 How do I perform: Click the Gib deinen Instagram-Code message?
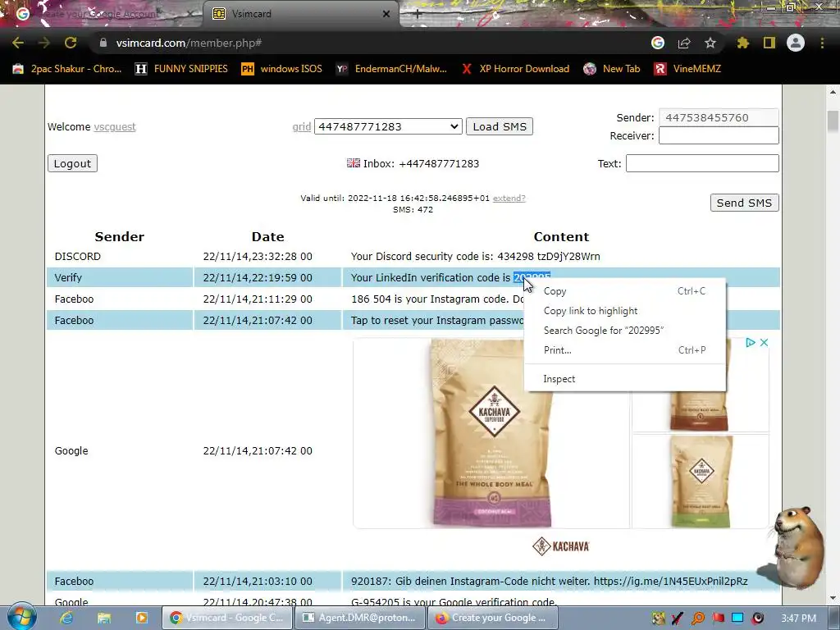click(549, 582)
